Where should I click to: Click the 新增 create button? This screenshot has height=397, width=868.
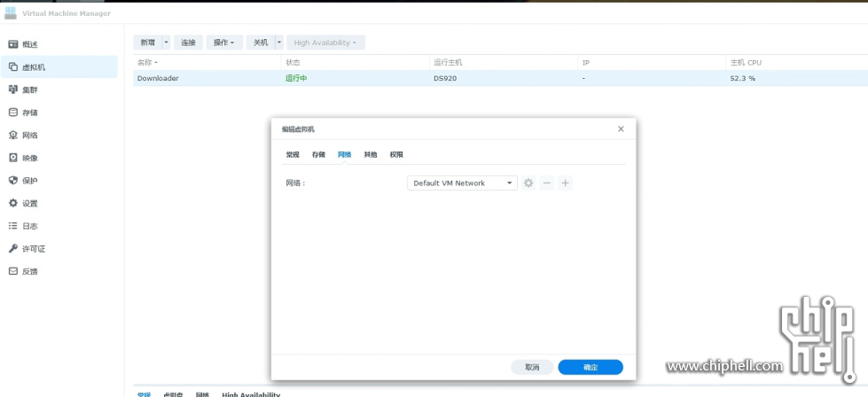tap(147, 43)
